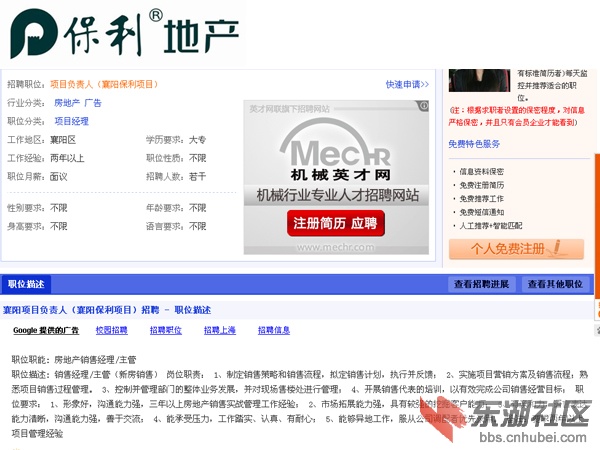Screen dimensions: 600x450
Task: Open the ad info icon on MecHR banner
Action: tap(423, 106)
